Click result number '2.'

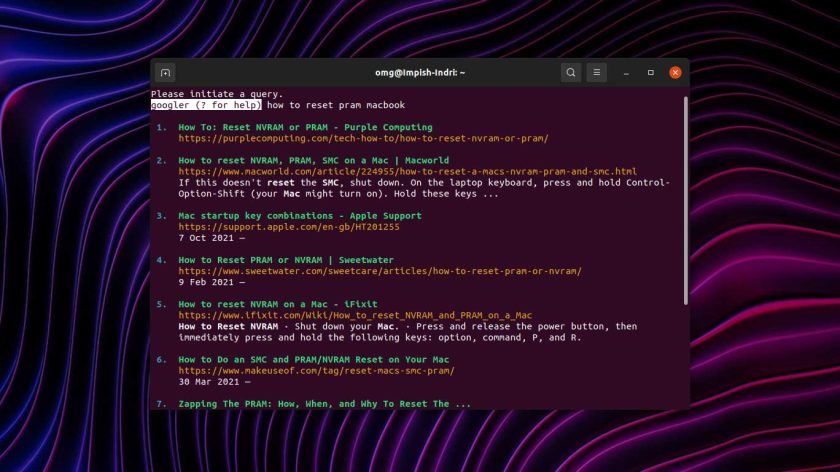162,160
